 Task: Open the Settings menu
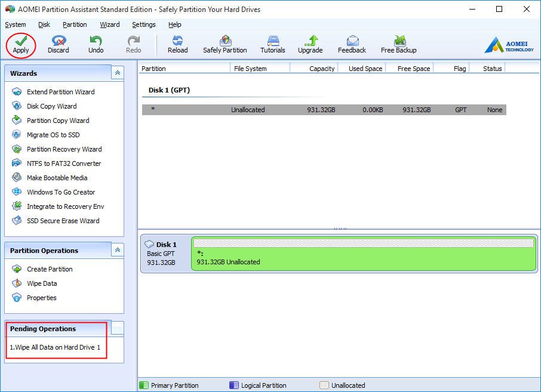tap(143, 24)
